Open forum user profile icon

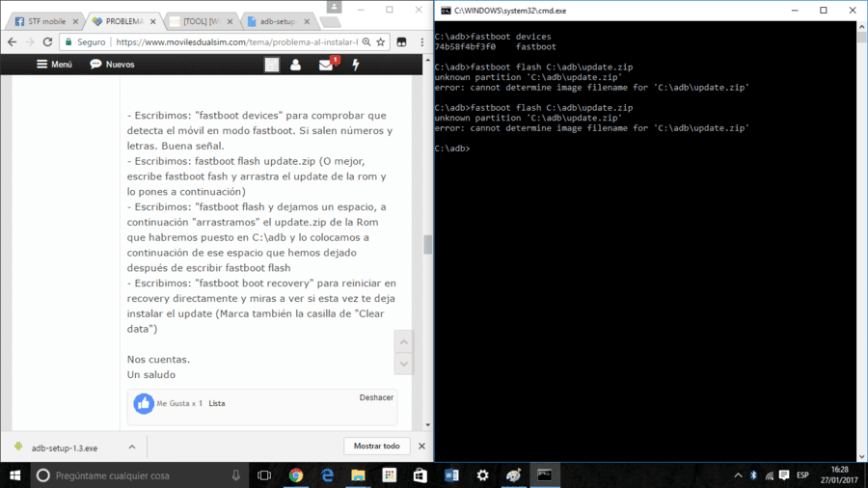296,65
